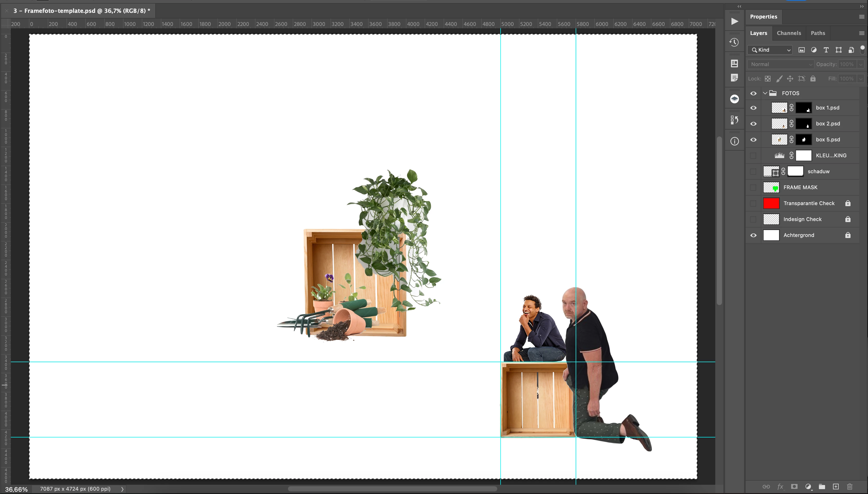Image resolution: width=868 pixels, height=494 pixels.
Task: Select the Transparantie Check layer name
Action: tap(809, 203)
